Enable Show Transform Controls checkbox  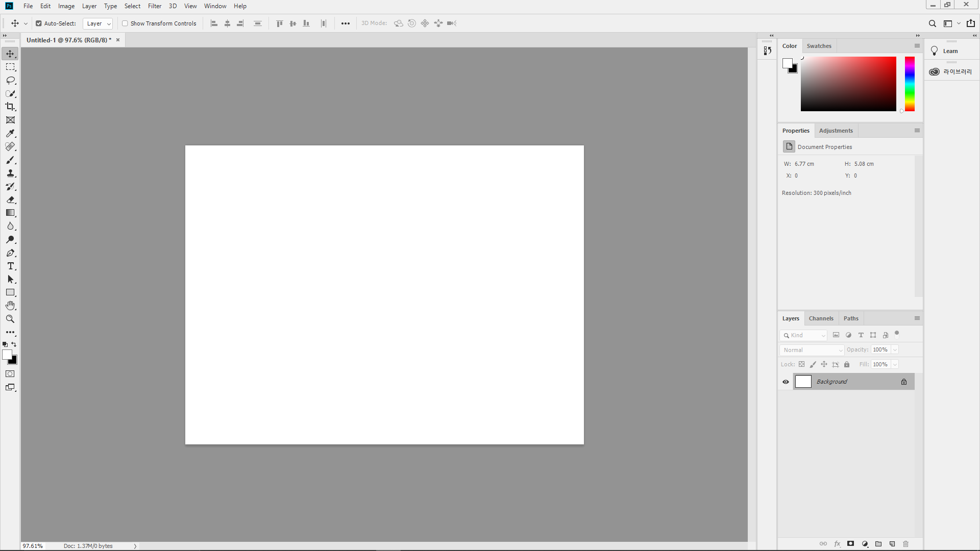pyautogui.click(x=125, y=23)
